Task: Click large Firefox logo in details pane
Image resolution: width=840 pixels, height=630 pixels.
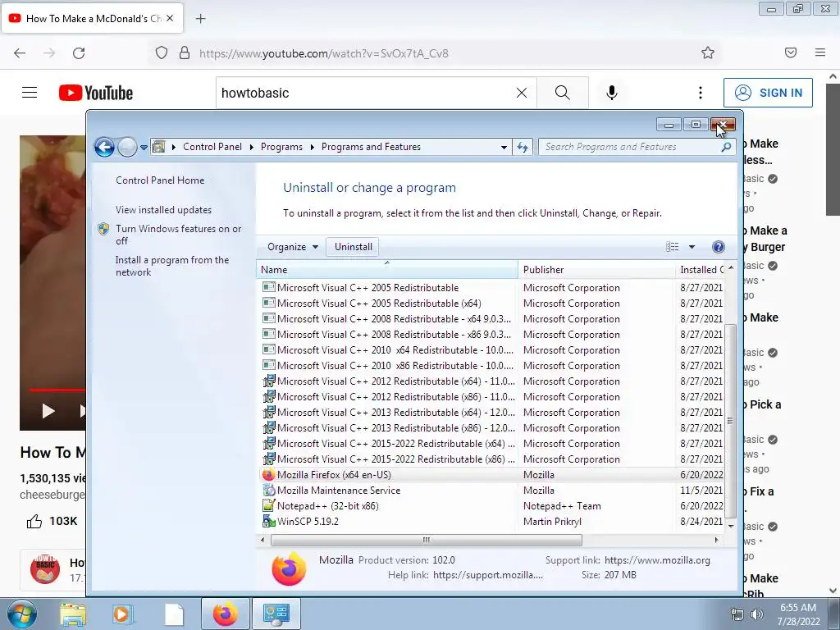Action: (x=289, y=568)
